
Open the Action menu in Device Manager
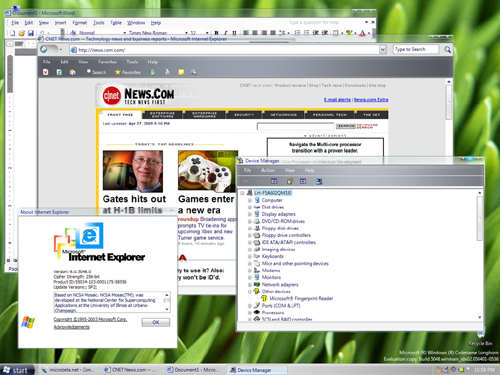click(268, 170)
